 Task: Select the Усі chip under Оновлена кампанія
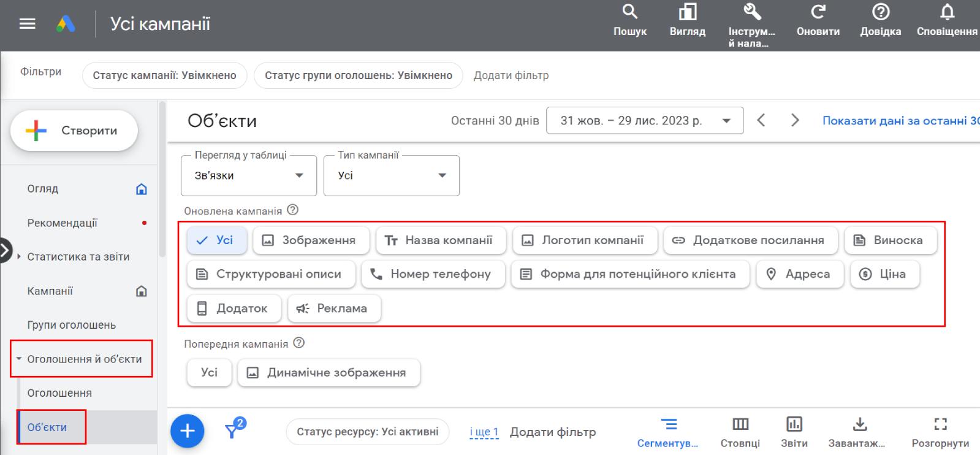(217, 240)
